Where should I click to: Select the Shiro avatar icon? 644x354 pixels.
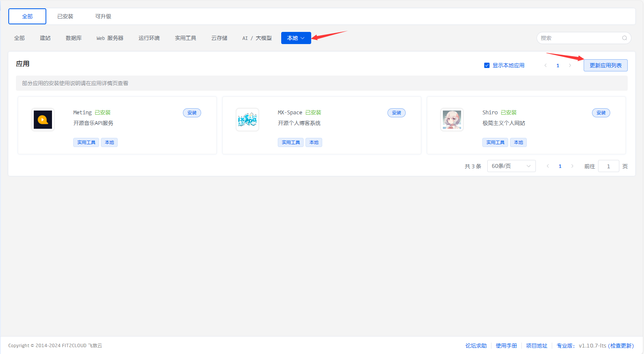tap(452, 119)
